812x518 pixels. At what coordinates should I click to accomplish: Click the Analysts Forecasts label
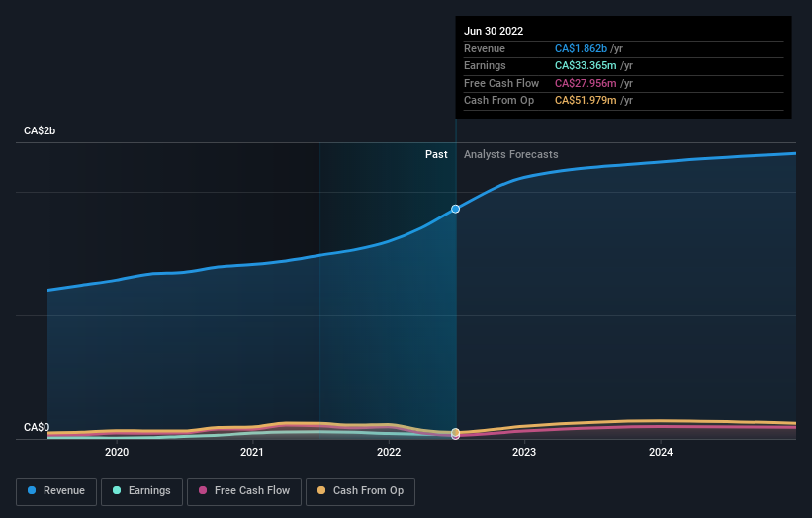[510, 155]
